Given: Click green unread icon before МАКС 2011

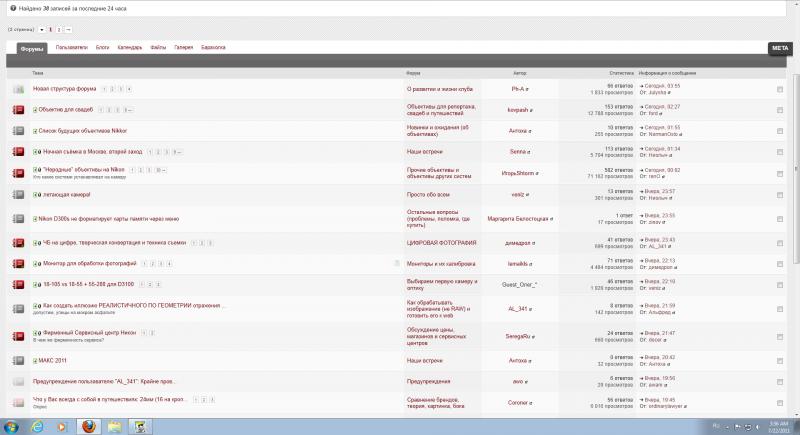Looking at the screenshot, I should [x=35, y=361].
